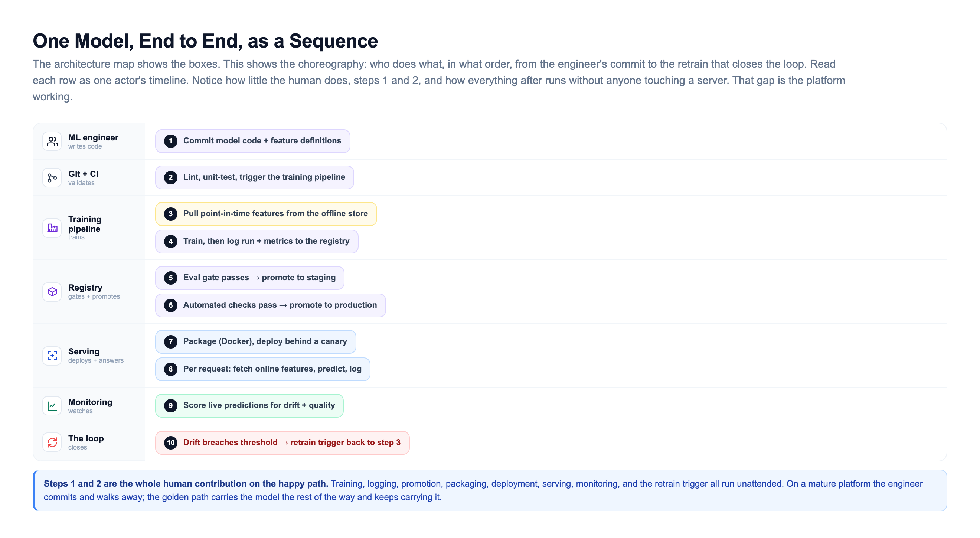This screenshot has width=980, height=538.
Task: Click the Training pipeline factory icon
Action: (x=52, y=228)
